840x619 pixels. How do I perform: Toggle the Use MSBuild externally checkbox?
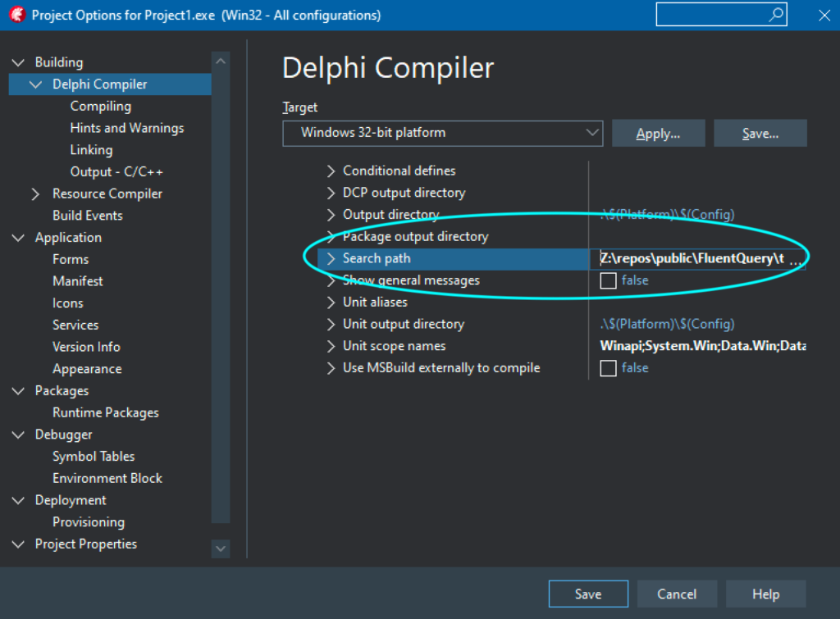pyautogui.click(x=608, y=368)
